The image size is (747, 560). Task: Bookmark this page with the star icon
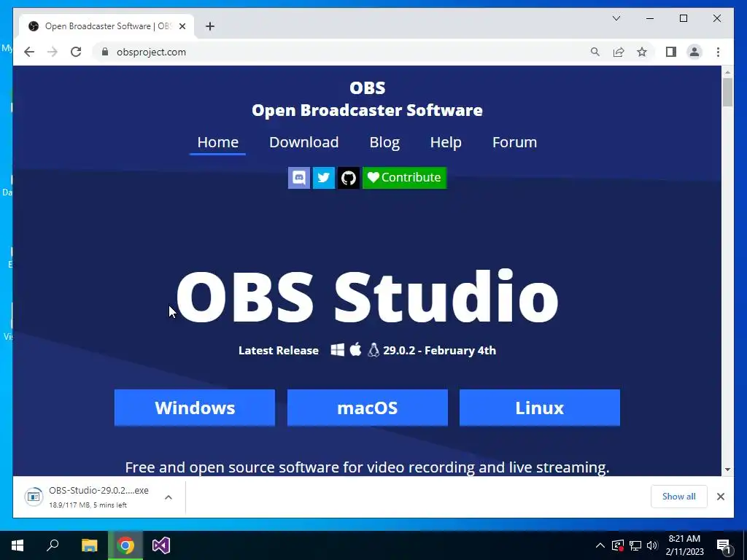pyautogui.click(x=642, y=52)
